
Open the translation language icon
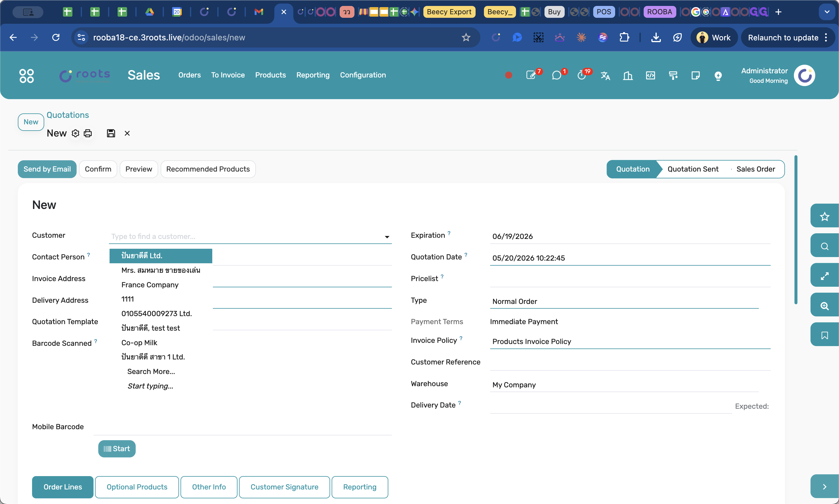coord(605,75)
